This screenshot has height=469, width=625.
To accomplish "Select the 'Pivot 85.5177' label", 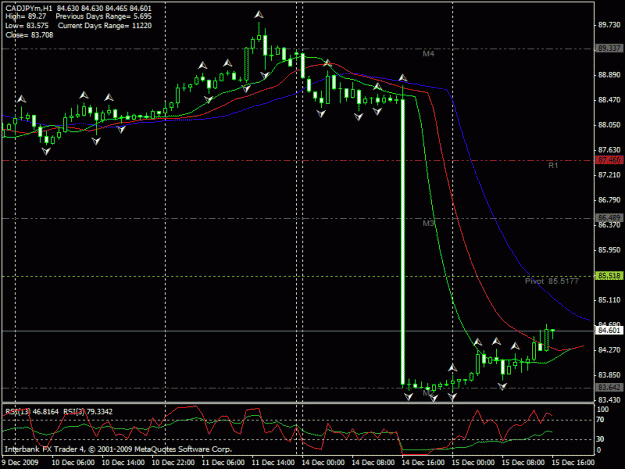I will pyautogui.click(x=552, y=281).
